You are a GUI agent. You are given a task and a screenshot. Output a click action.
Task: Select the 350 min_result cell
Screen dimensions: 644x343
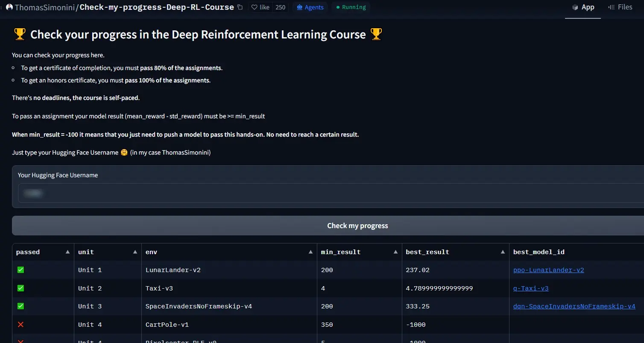(x=359, y=325)
